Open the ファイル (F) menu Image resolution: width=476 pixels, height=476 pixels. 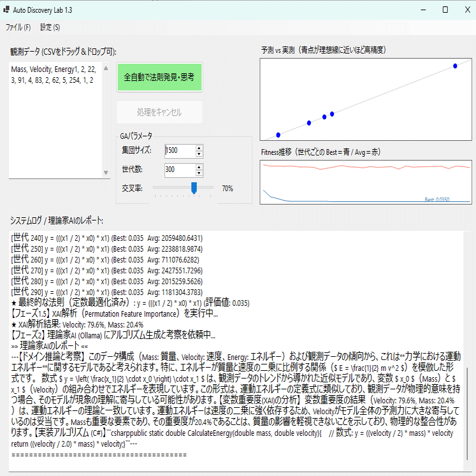click(18, 27)
